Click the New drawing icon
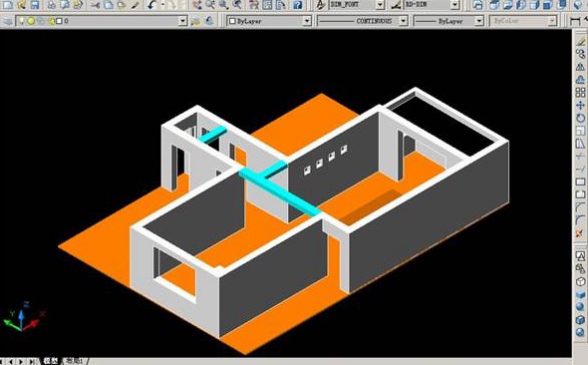This screenshot has height=365, width=588. [8, 5]
